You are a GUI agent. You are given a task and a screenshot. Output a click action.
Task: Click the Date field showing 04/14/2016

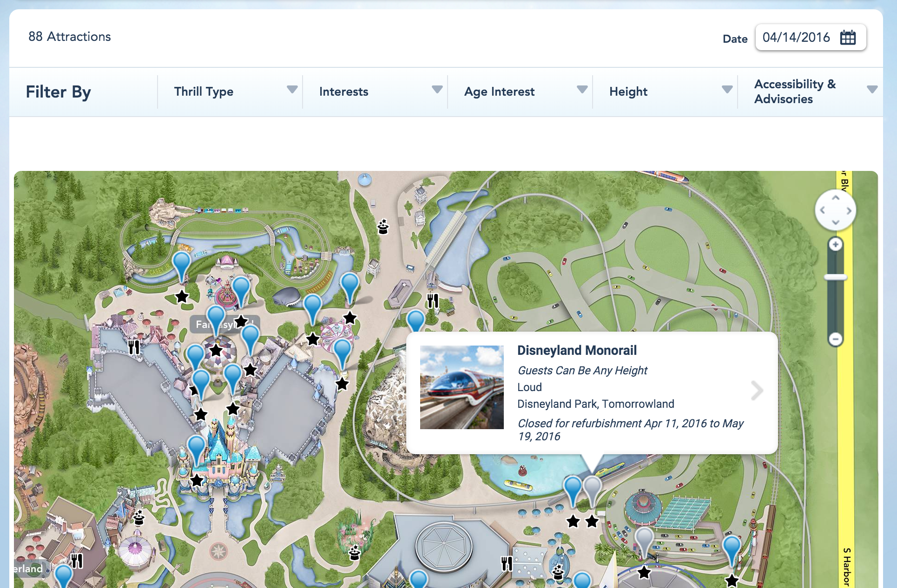[811, 37]
